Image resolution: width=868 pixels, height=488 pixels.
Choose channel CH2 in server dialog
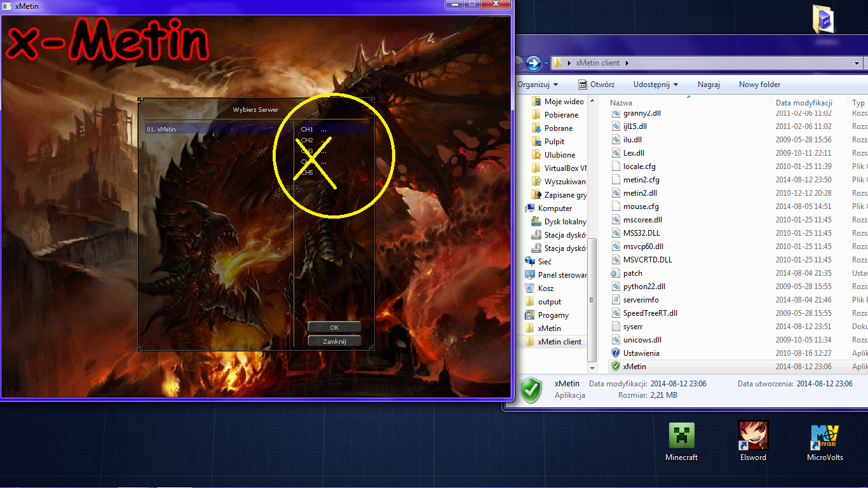pos(307,140)
